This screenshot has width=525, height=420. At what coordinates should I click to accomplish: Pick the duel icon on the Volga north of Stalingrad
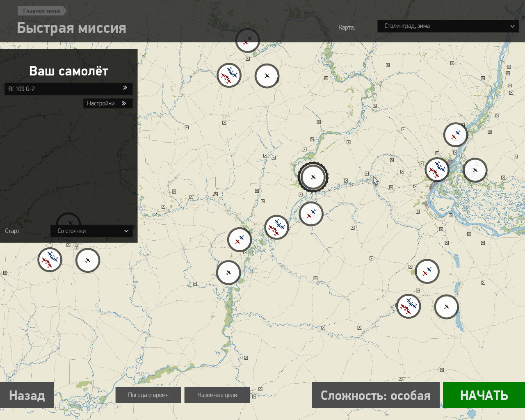pyautogui.click(x=456, y=135)
